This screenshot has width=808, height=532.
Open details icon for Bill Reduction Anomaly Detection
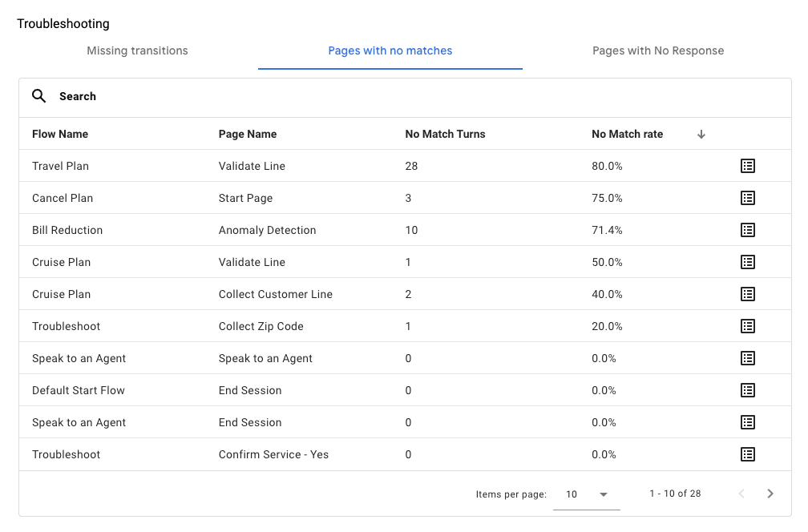[x=748, y=230]
